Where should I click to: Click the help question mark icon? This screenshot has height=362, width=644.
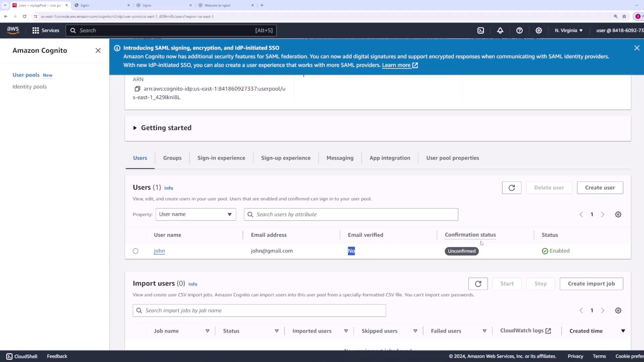pyautogui.click(x=519, y=31)
